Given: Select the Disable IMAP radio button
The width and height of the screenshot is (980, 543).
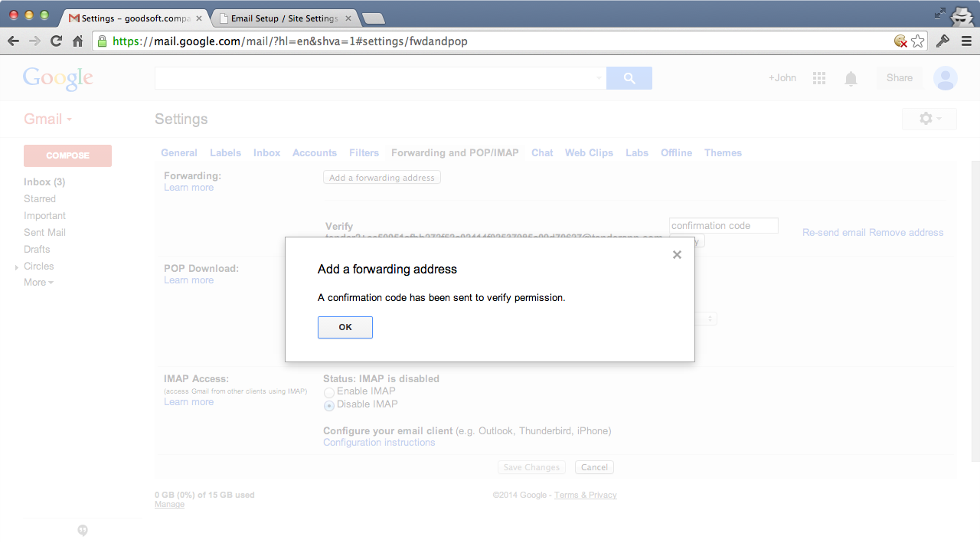Looking at the screenshot, I should pos(329,405).
